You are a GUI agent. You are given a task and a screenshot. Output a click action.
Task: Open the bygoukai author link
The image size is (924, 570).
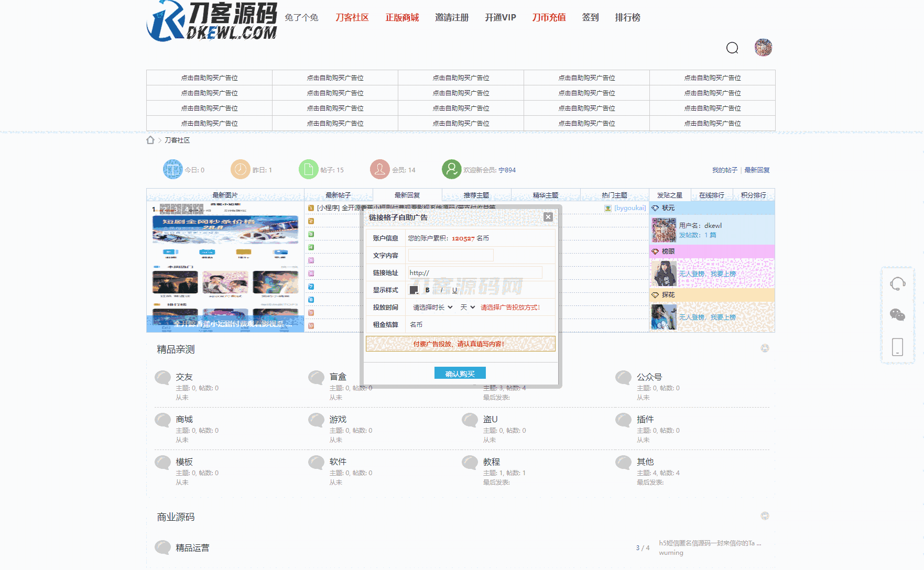tap(630, 207)
